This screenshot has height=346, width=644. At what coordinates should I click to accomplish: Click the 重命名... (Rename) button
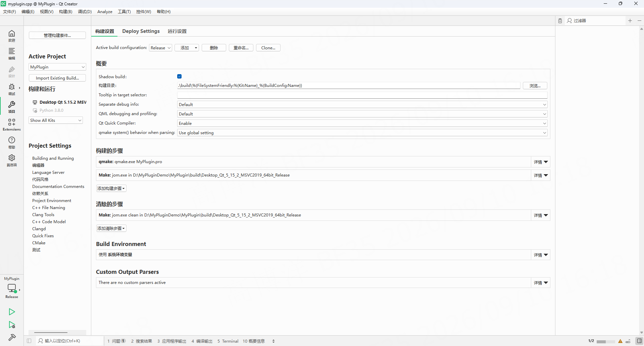(241, 48)
